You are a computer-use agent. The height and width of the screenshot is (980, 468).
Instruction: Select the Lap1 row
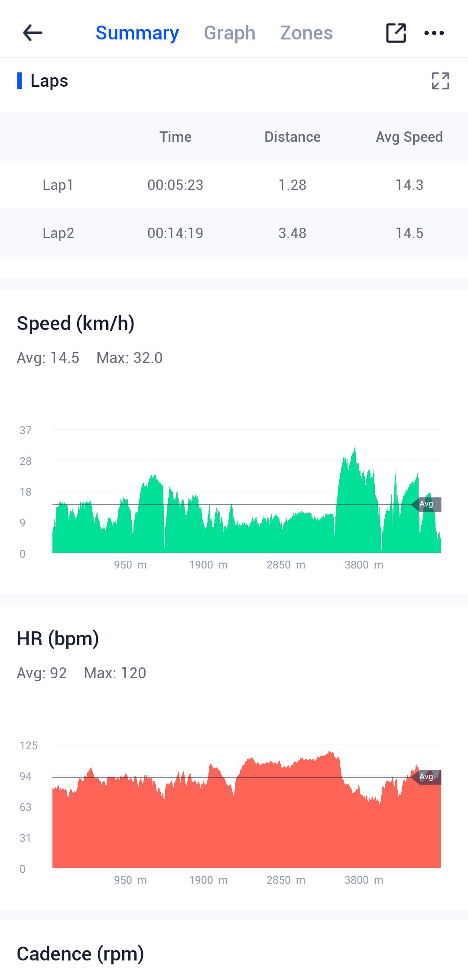(x=234, y=185)
